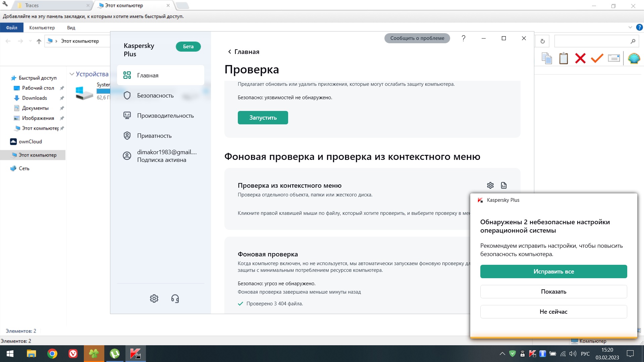Open Vivaldi browser from the taskbar
The image size is (644, 362).
point(73,354)
